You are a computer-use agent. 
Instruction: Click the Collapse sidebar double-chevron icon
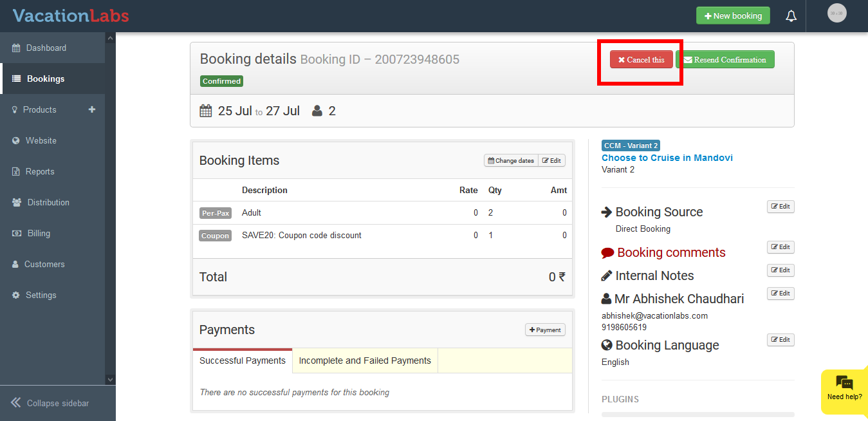16,403
